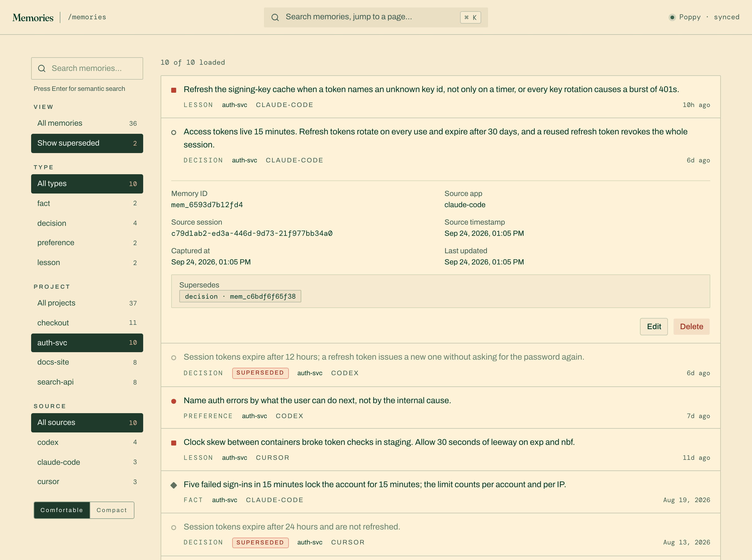Click the magnifier icon in sidebar search box

[x=42, y=68]
